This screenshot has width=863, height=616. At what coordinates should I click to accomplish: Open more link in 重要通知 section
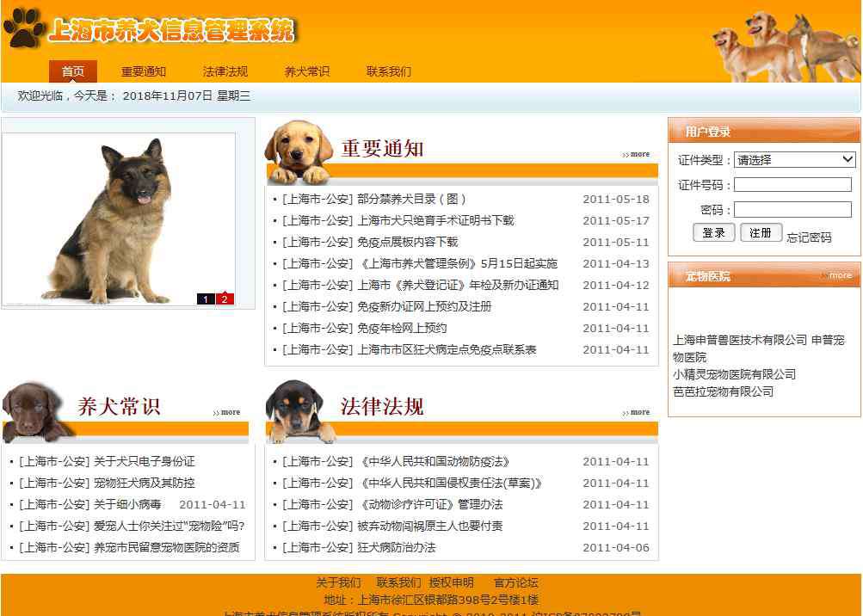(x=636, y=154)
